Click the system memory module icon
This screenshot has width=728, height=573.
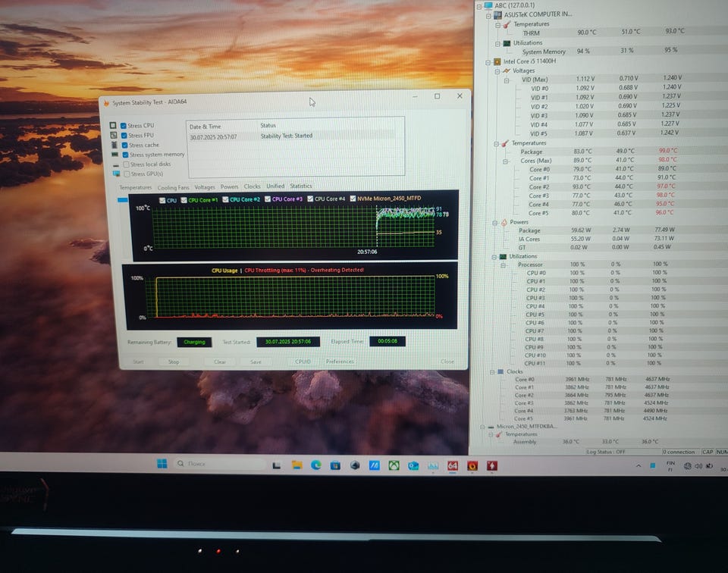pyautogui.click(x=115, y=155)
